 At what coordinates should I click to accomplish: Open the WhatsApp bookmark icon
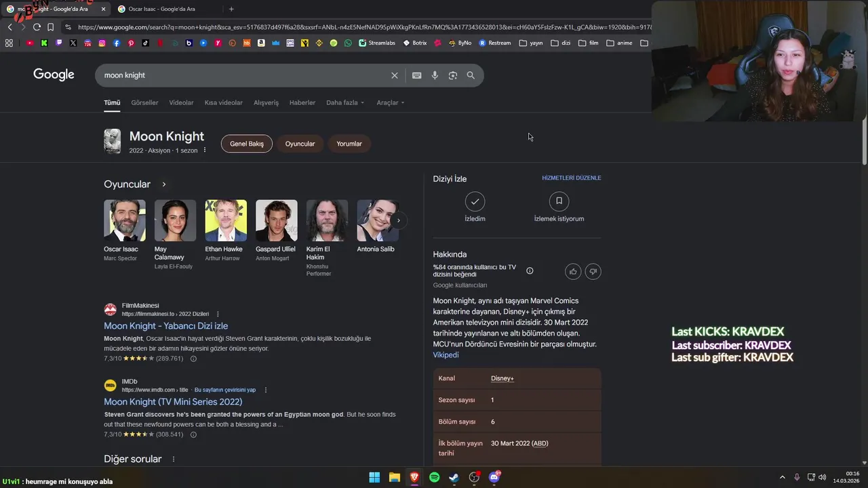348,43
